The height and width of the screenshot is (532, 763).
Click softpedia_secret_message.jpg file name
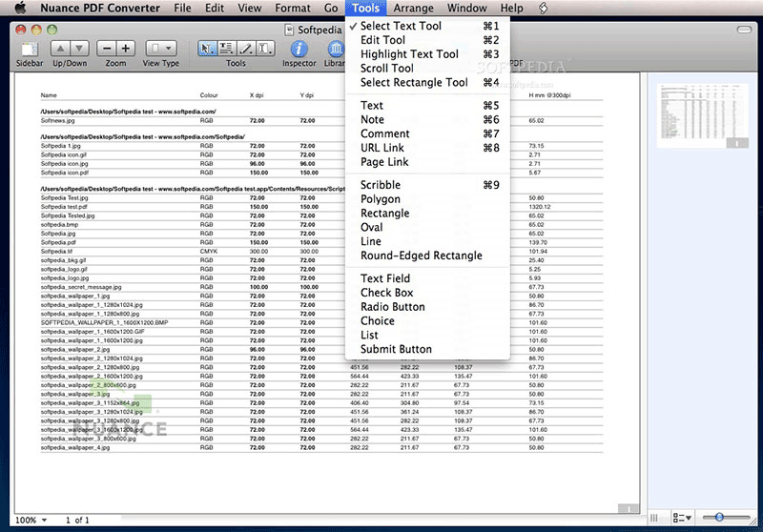click(x=81, y=287)
